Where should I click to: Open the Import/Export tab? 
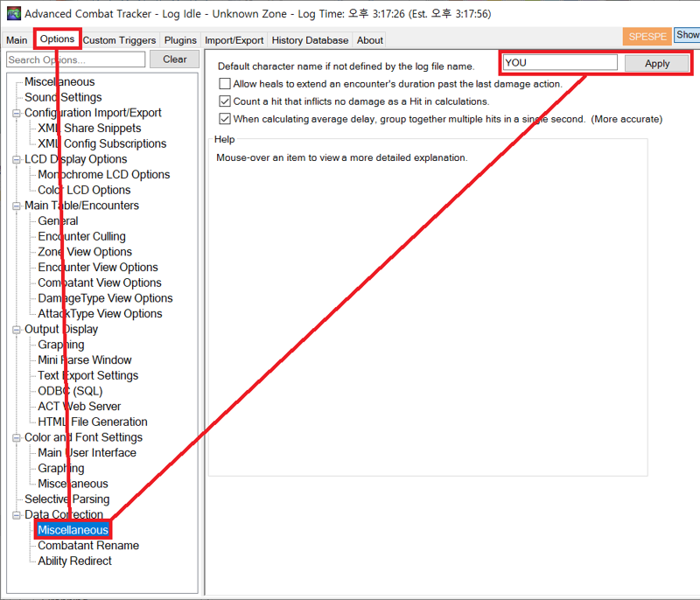point(234,40)
